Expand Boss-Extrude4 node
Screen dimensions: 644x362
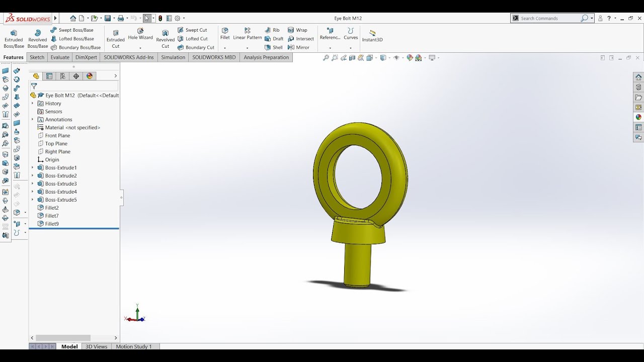click(33, 192)
